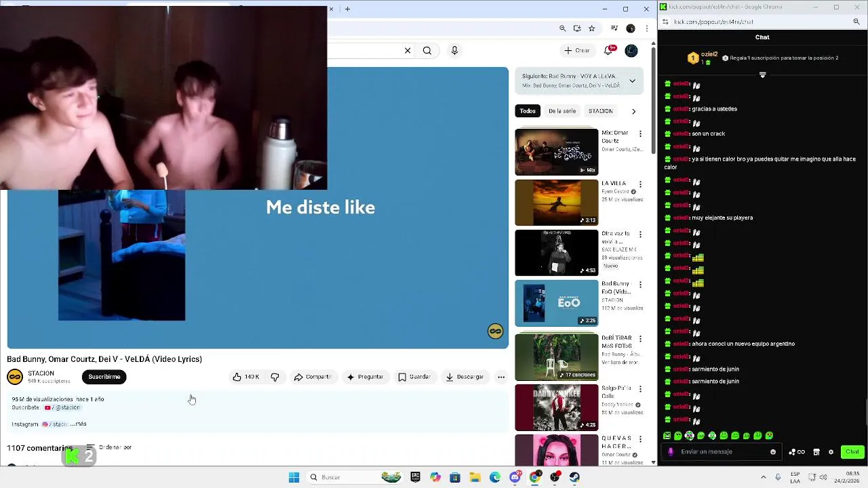The height and width of the screenshot is (488, 868).
Task: Open the LA VILLA video thumbnail
Action: 557,202
